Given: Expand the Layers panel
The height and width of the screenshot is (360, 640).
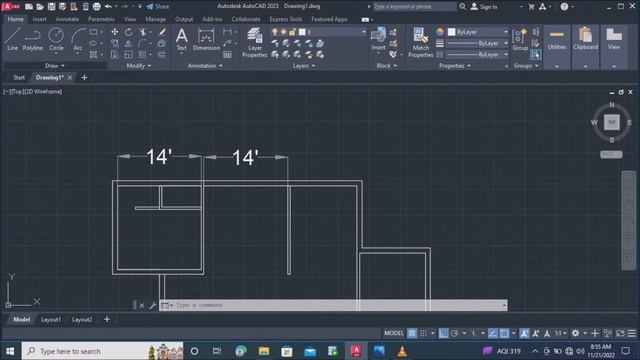Looking at the screenshot, I should [x=304, y=66].
